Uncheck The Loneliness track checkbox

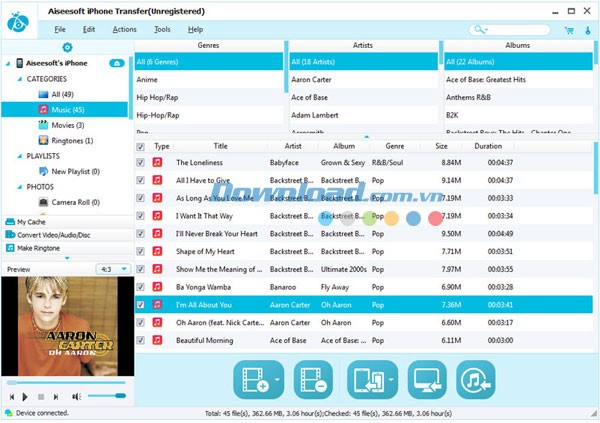click(140, 162)
